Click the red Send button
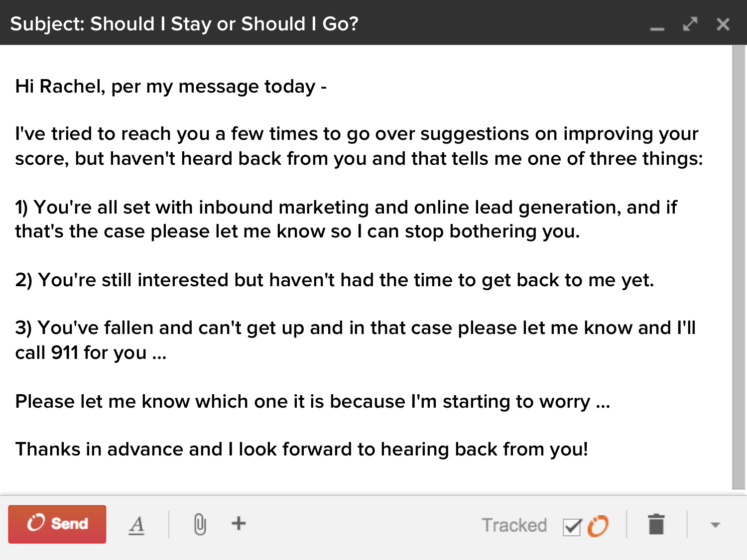747x560 pixels. coord(57,524)
